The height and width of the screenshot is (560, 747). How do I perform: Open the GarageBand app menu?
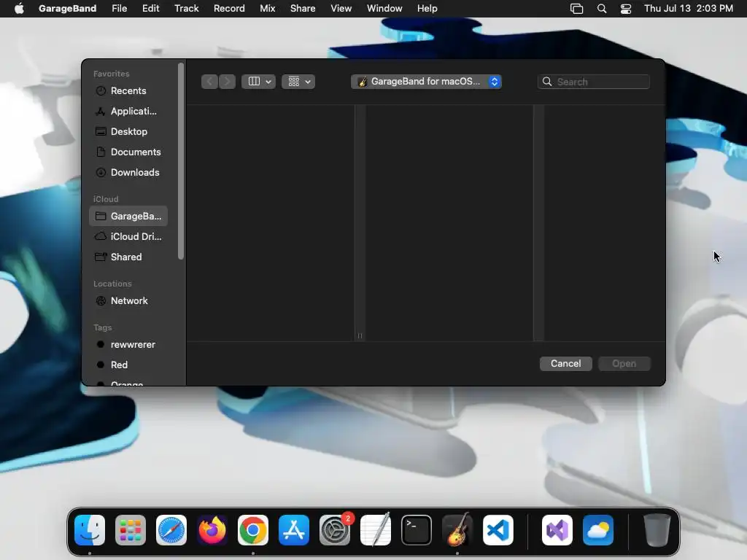point(67,9)
